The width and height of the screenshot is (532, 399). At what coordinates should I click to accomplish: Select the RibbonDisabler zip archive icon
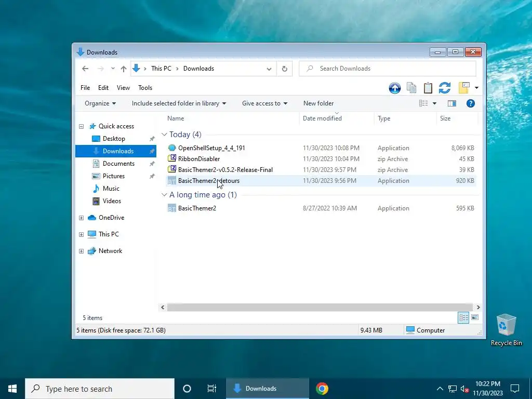pyautogui.click(x=171, y=159)
